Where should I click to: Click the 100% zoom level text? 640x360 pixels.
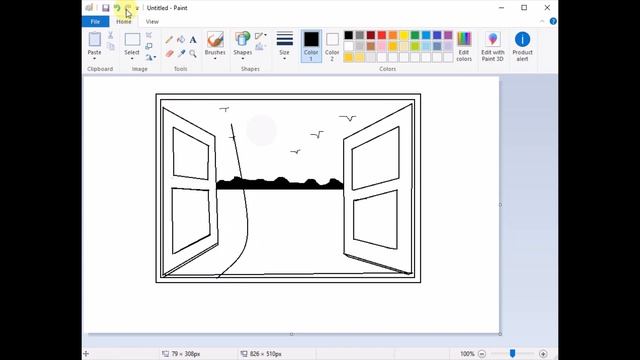pyautogui.click(x=467, y=354)
